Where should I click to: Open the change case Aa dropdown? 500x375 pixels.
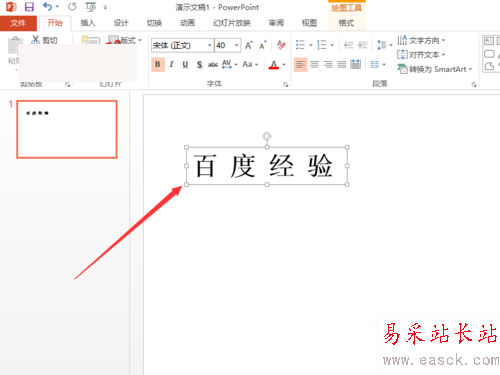pyautogui.click(x=250, y=64)
